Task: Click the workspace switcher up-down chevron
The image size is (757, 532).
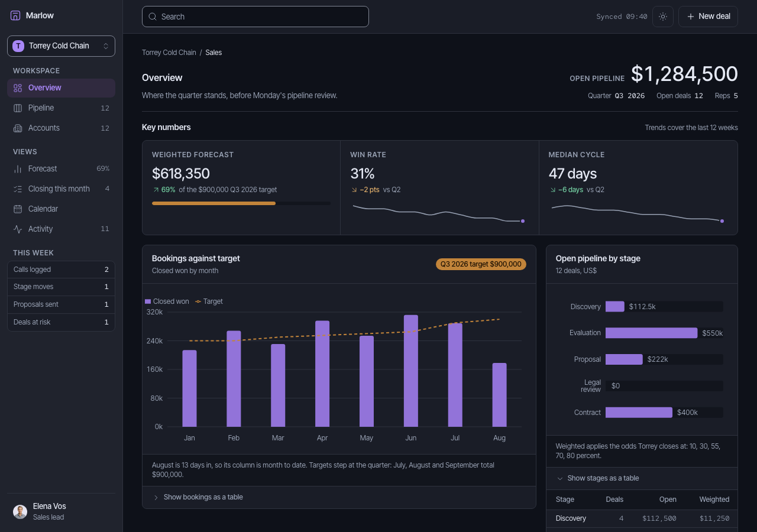Action: click(x=106, y=46)
